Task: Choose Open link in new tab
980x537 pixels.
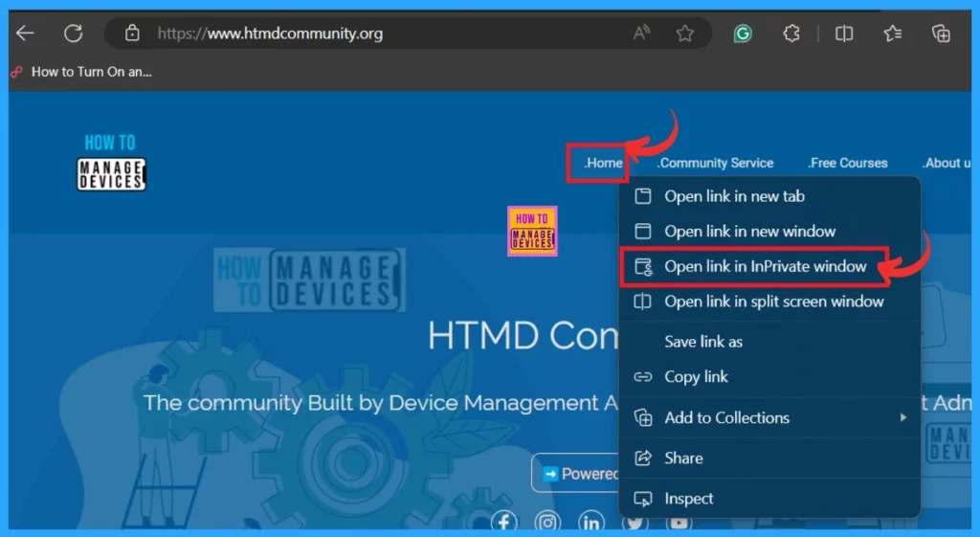Action: point(770,196)
